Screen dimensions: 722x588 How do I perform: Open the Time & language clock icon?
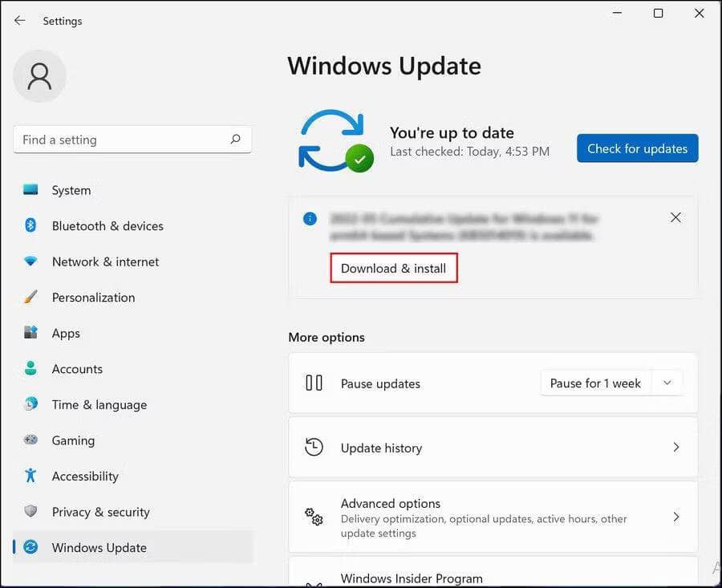[x=29, y=404]
